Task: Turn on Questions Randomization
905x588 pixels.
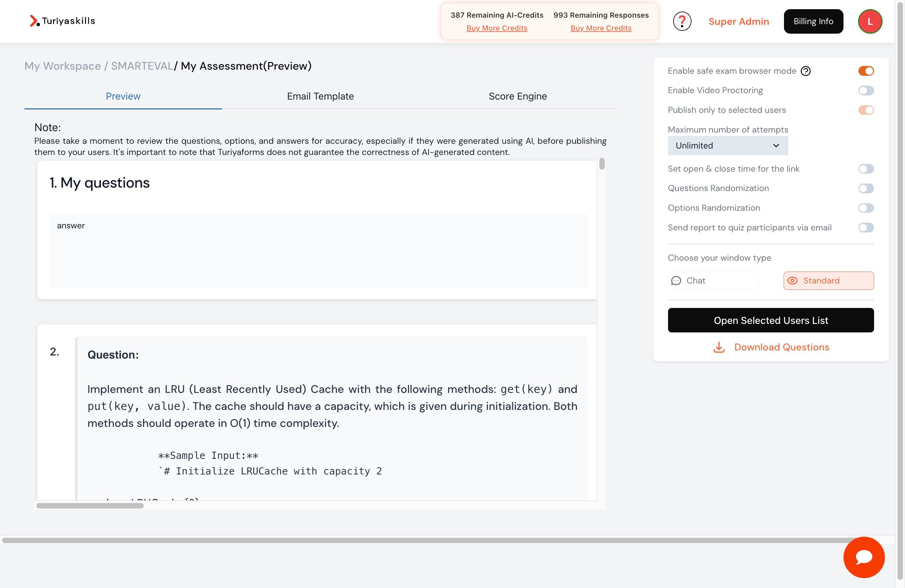Action: pos(866,189)
